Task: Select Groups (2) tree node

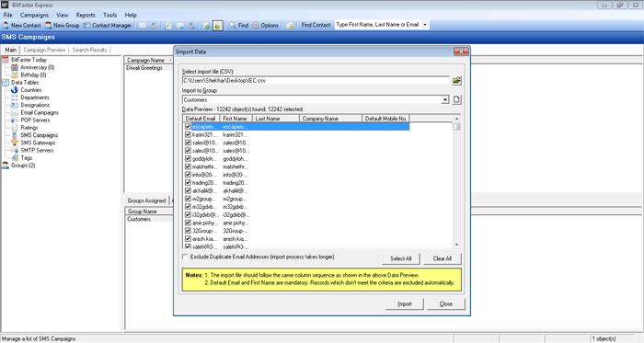Action: (18, 166)
